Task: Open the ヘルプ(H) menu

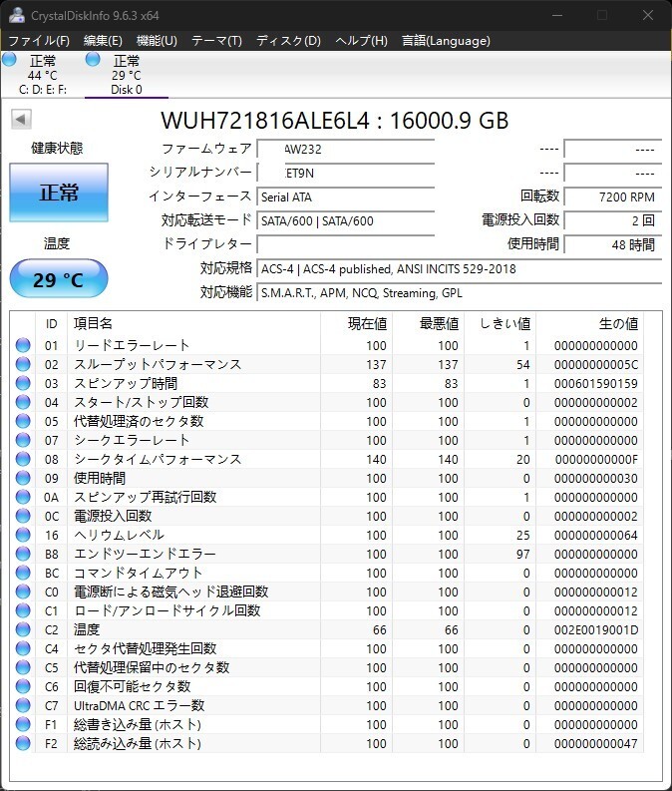Action: (361, 40)
